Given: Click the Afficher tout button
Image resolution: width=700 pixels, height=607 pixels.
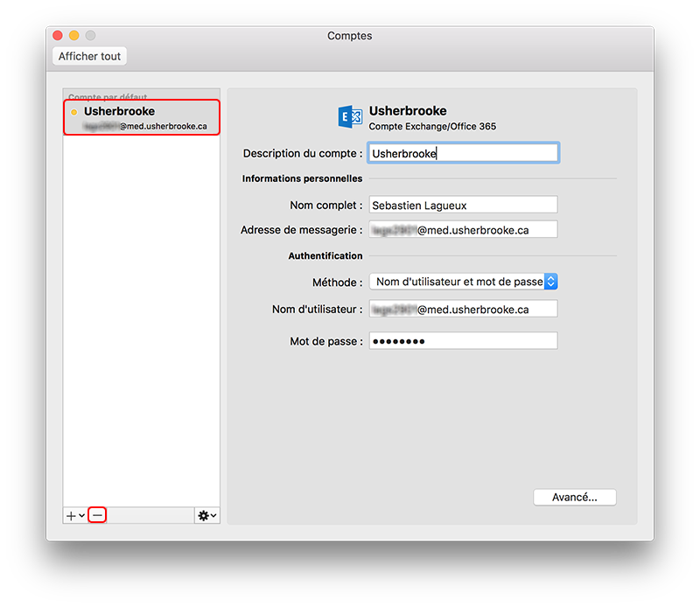Looking at the screenshot, I should point(90,56).
